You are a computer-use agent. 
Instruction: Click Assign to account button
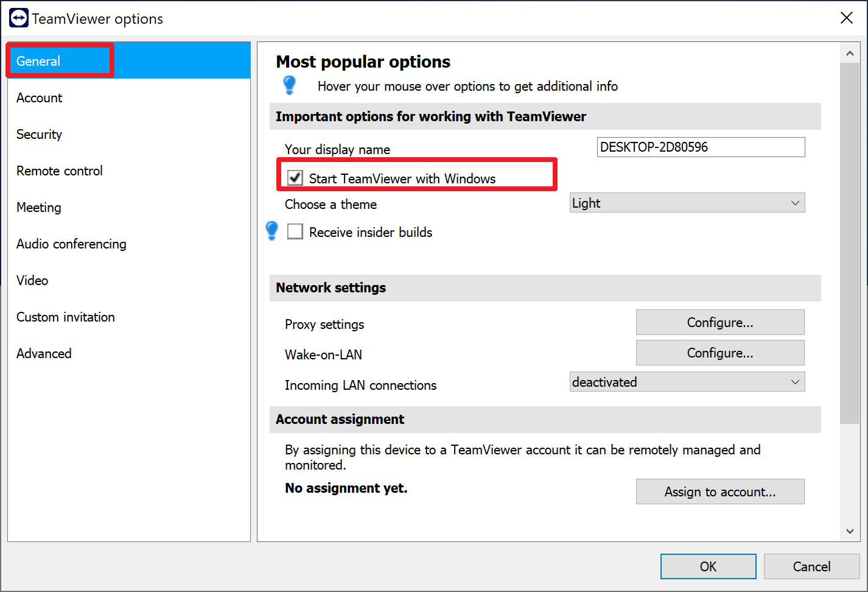720,492
